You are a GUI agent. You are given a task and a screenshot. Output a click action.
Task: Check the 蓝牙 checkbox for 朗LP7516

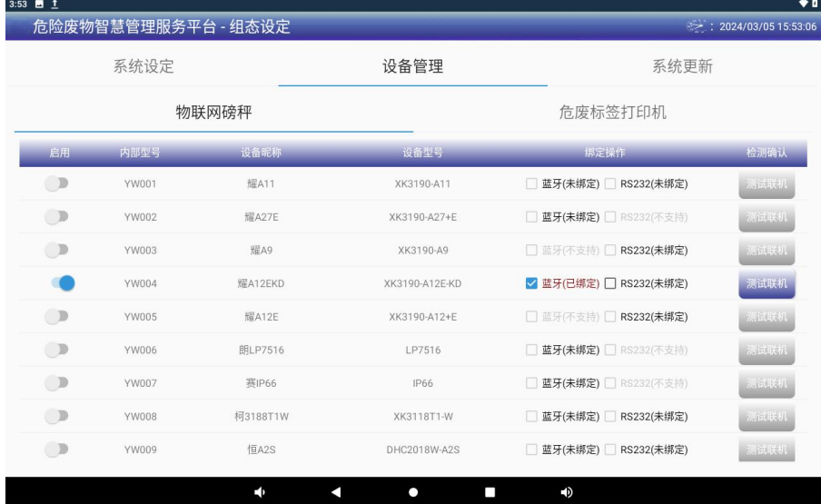[x=532, y=351]
